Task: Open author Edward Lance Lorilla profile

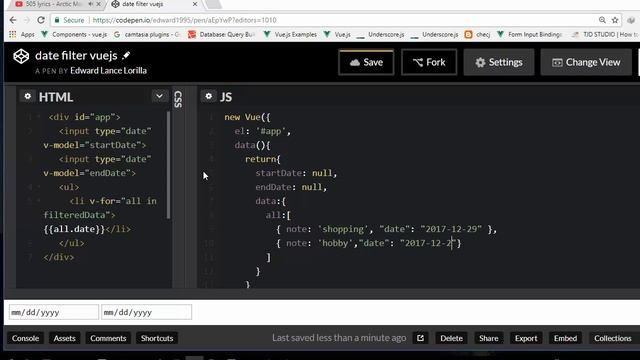Action: pyautogui.click(x=108, y=71)
